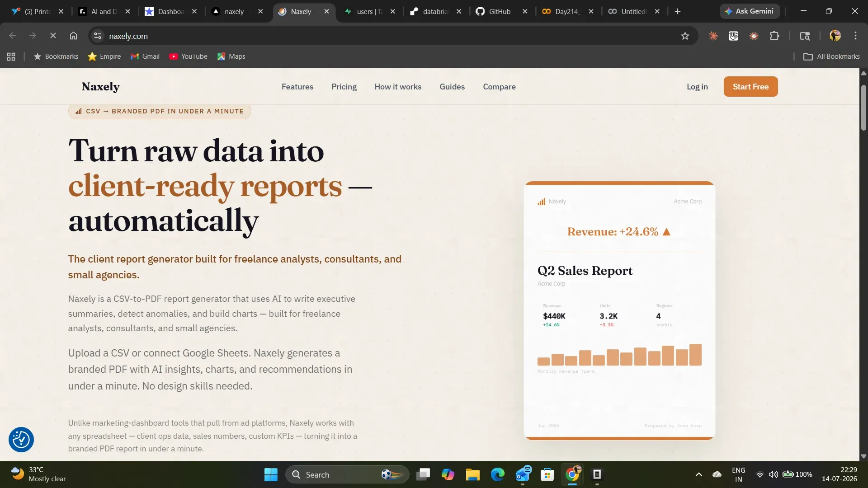The image size is (868, 488).
Task: Open YouTube bookmark
Action: click(x=188, y=56)
